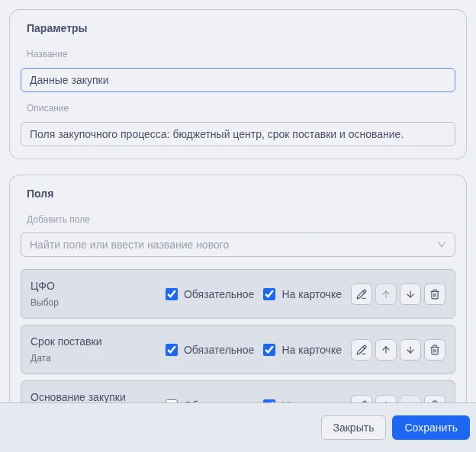Click the Параметры section heading
Screen dimensions: 476x452
pyautogui.click(x=57, y=28)
